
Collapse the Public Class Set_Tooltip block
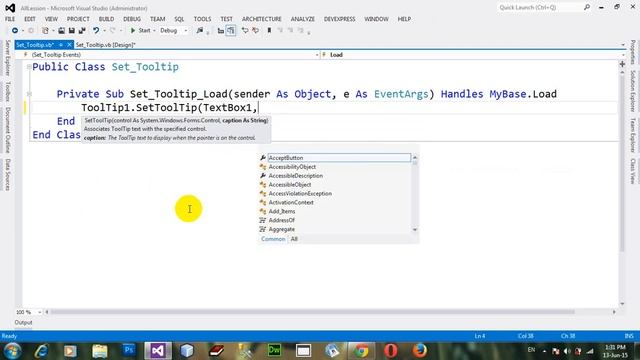pos(29,67)
